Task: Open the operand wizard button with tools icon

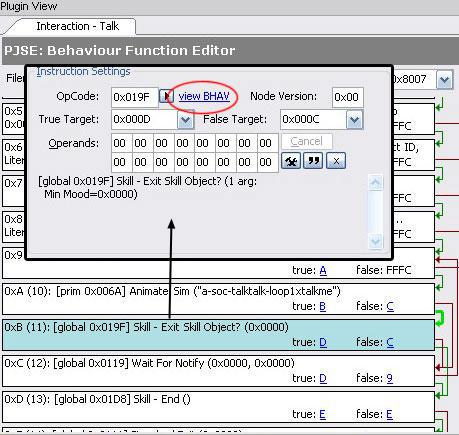Action: (291, 161)
